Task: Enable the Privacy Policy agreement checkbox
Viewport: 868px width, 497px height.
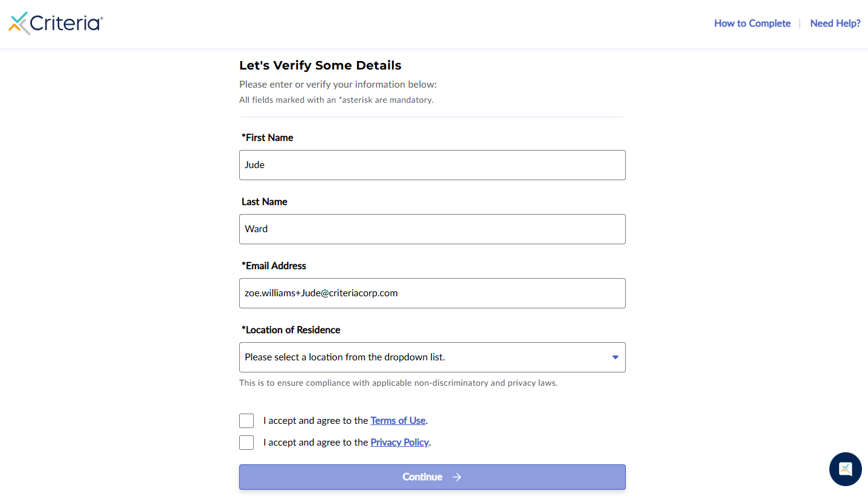Action: click(x=246, y=443)
